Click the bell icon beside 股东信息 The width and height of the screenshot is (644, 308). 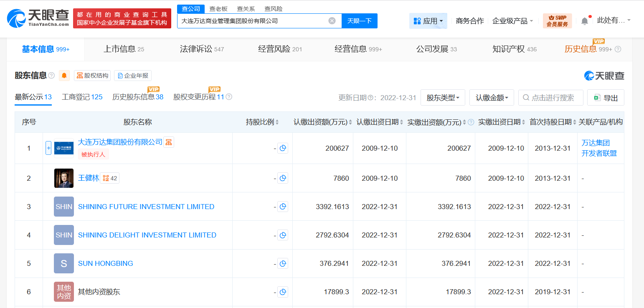[65, 76]
